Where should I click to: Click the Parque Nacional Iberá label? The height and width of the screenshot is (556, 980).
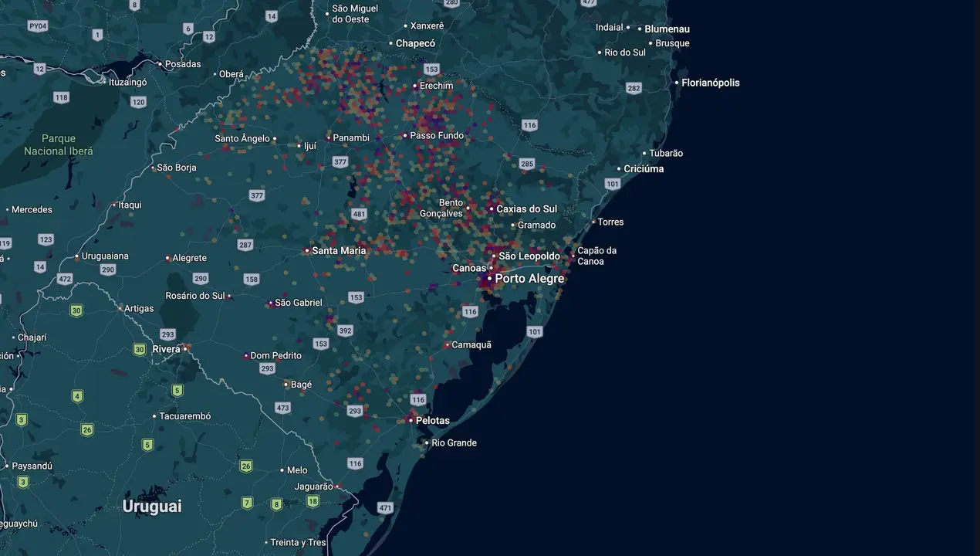59,145
